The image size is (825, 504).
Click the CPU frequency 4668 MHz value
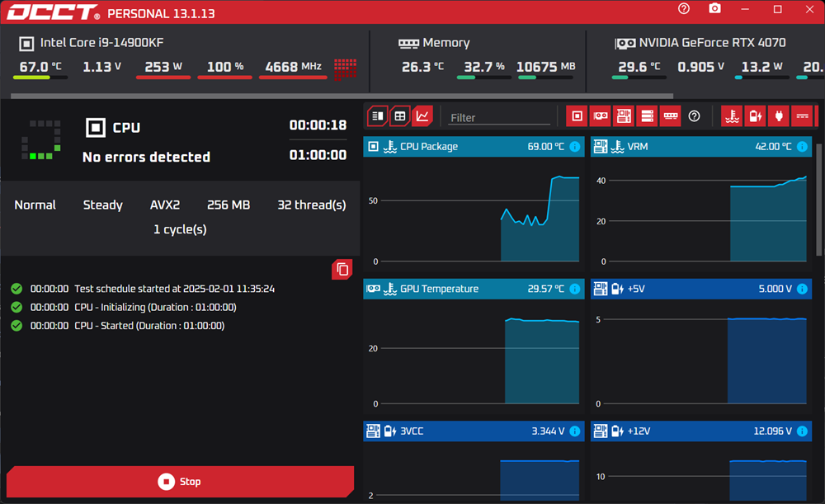pos(293,67)
